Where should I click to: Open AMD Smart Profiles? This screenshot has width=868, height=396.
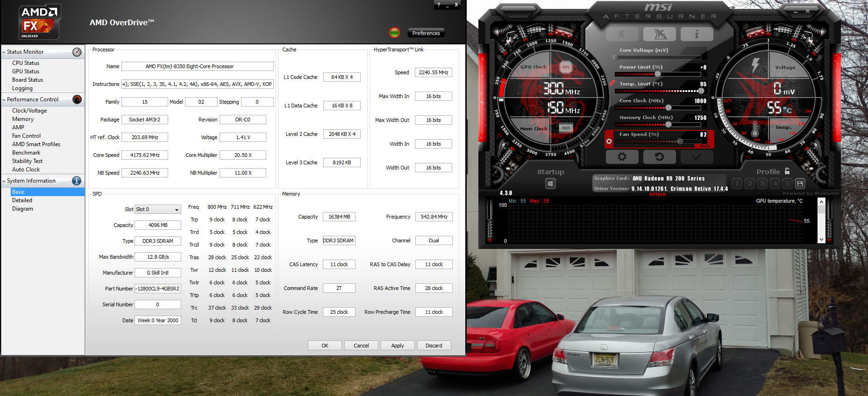pyautogui.click(x=36, y=144)
